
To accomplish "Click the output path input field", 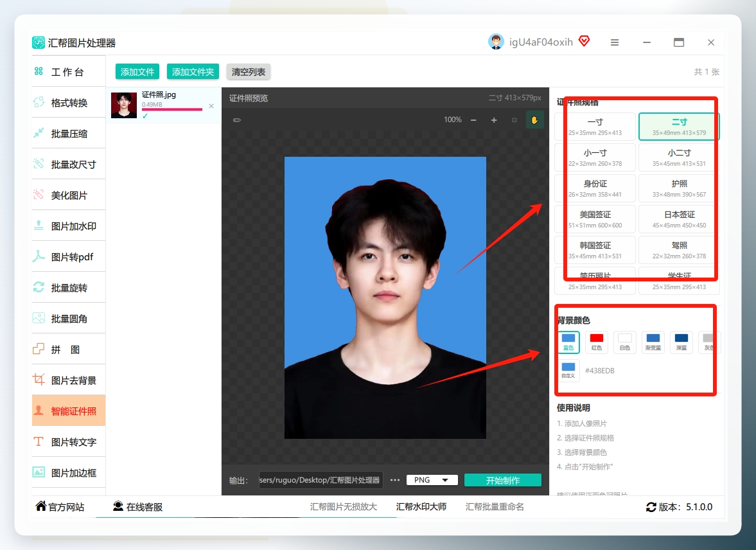I will pos(321,480).
